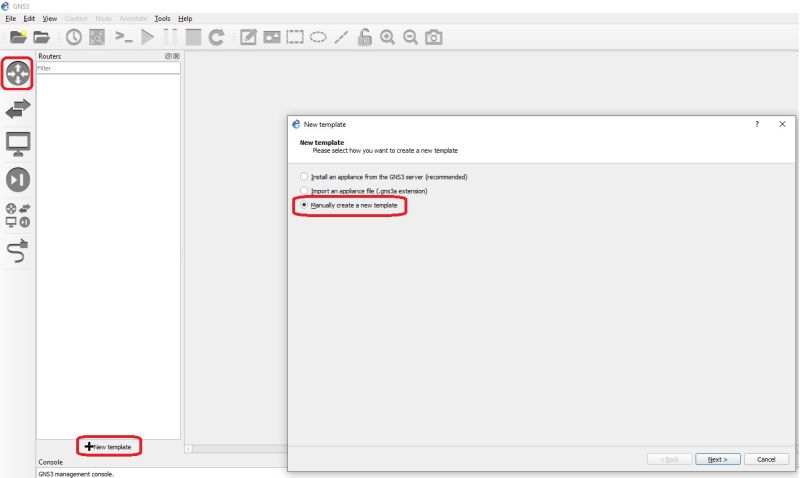Take a screenshot with camera icon
This screenshot has height=478, width=800.
(x=434, y=37)
